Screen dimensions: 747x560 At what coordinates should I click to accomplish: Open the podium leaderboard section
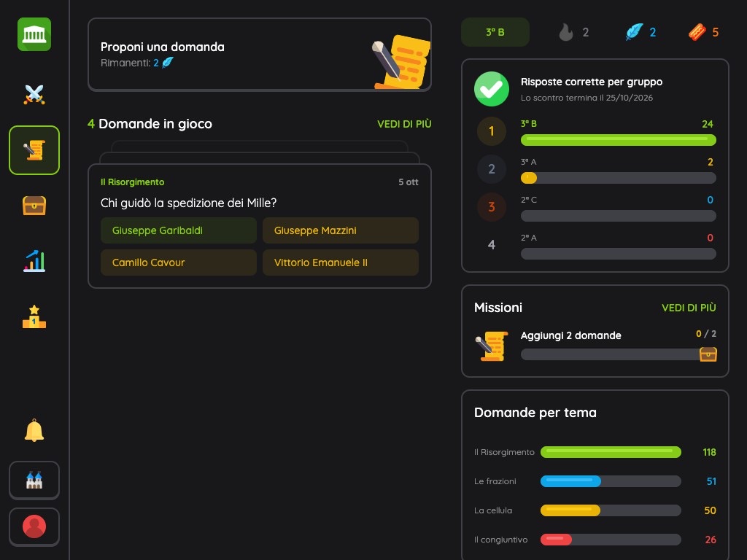[34, 317]
